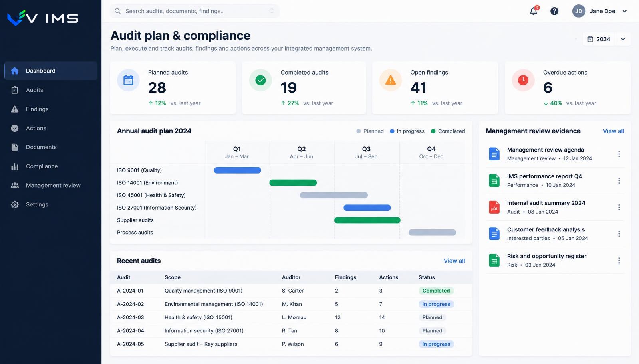This screenshot has height=364, width=639.
Task: Expand the Jane Doe account menu chevron
Action: [x=625, y=11]
